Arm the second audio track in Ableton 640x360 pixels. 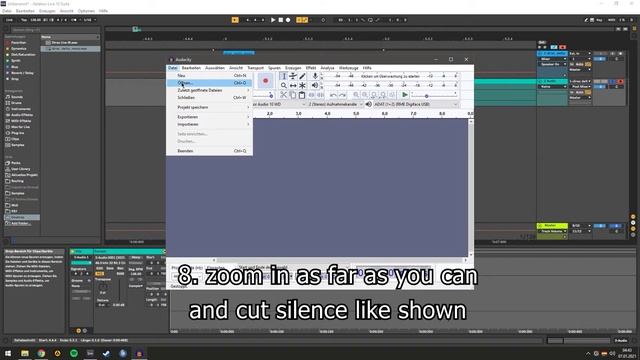(621, 82)
